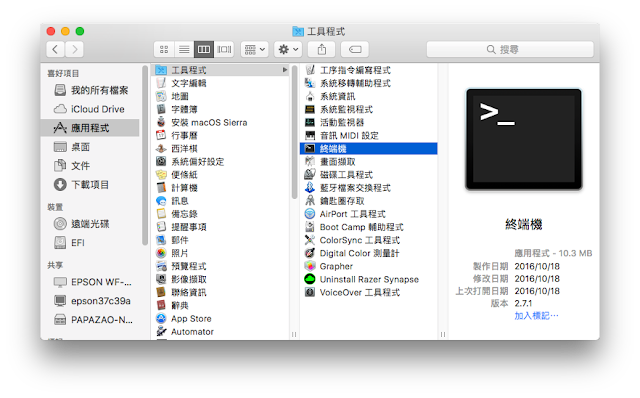This screenshot has width=640, height=398.
Task: Switch to list view
Action: click(184, 49)
